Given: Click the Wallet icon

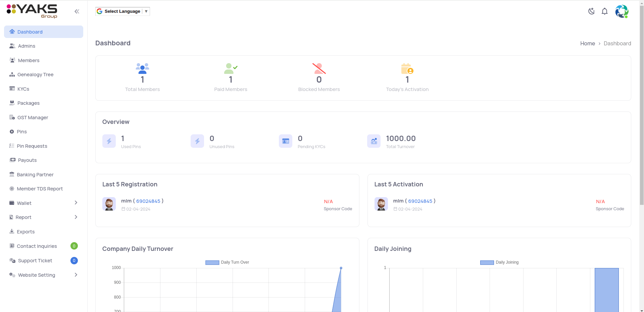Looking at the screenshot, I should (x=12, y=203).
